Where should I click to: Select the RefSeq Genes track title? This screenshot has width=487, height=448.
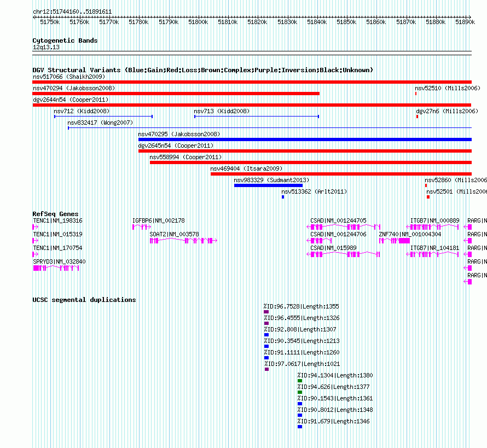(55, 214)
